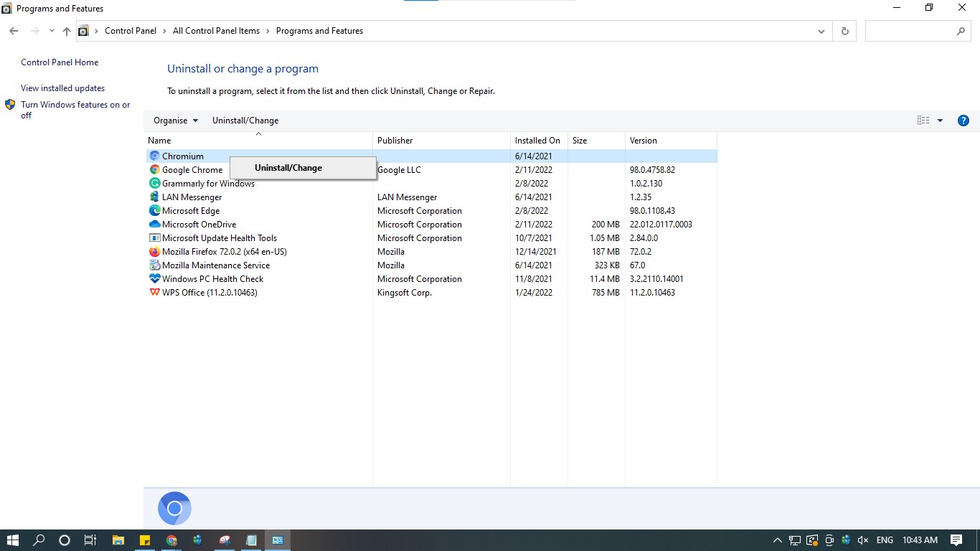Image resolution: width=980 pixels, height=551 pixels.
Task: Click the 785 MB size value
Action: point(606,293)
